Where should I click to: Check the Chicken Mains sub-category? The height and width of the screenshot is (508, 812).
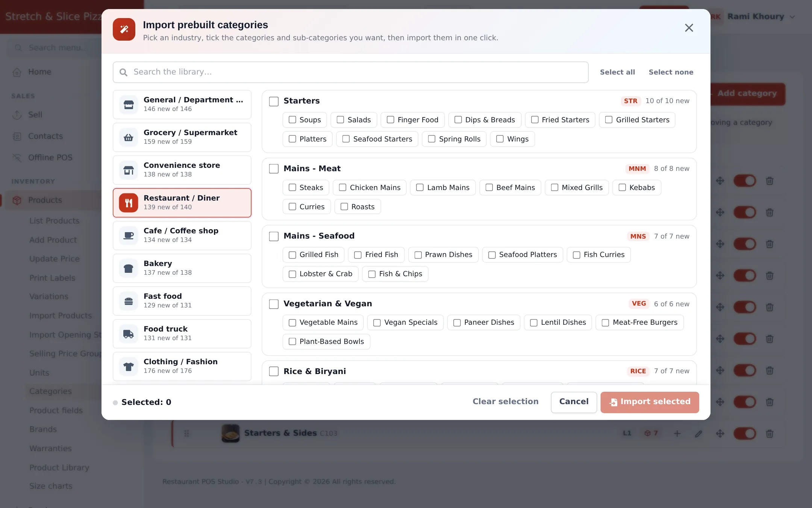tap(342, 187)
